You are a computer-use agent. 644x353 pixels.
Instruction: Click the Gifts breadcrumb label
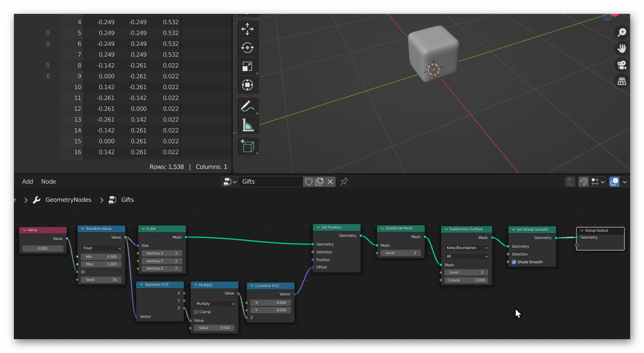click(128, 200)
